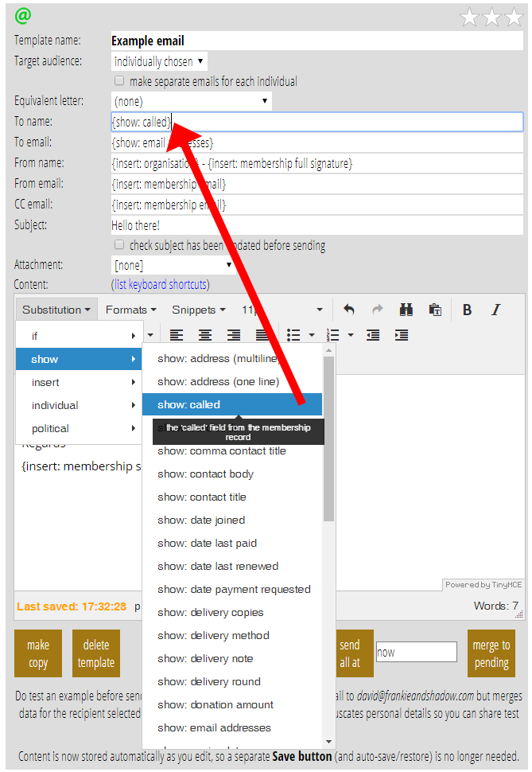
Task: Open the Substitution menu
Action: 56,310
